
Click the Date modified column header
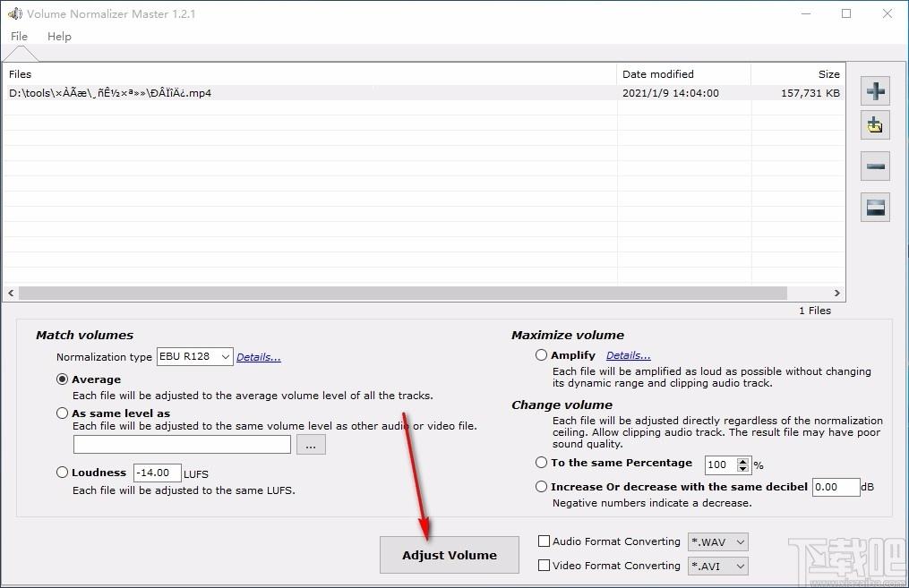pos(683,74)
